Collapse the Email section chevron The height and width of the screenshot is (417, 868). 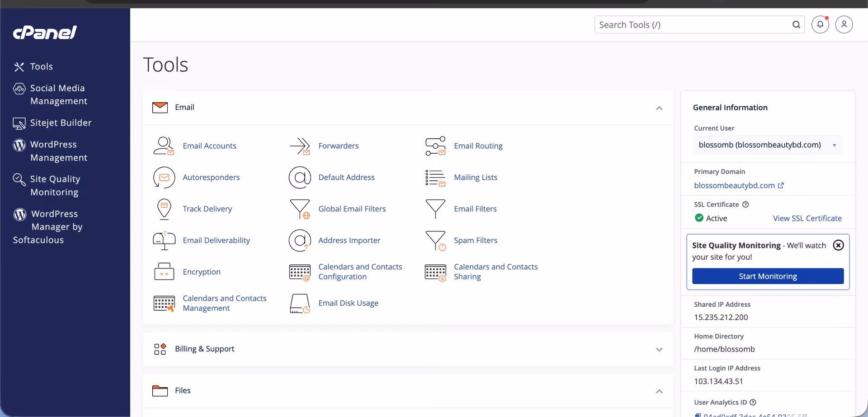pyautogui.click(x=659, y=108)
